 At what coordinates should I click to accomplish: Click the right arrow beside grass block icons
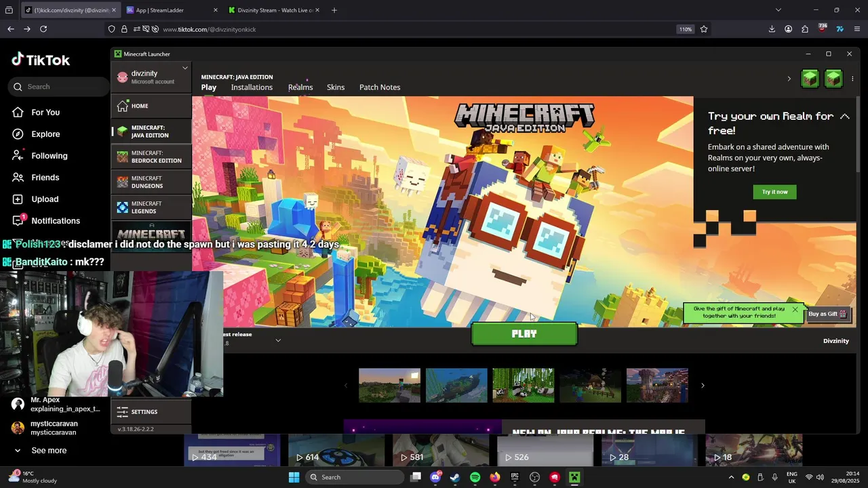pos(789,79)
